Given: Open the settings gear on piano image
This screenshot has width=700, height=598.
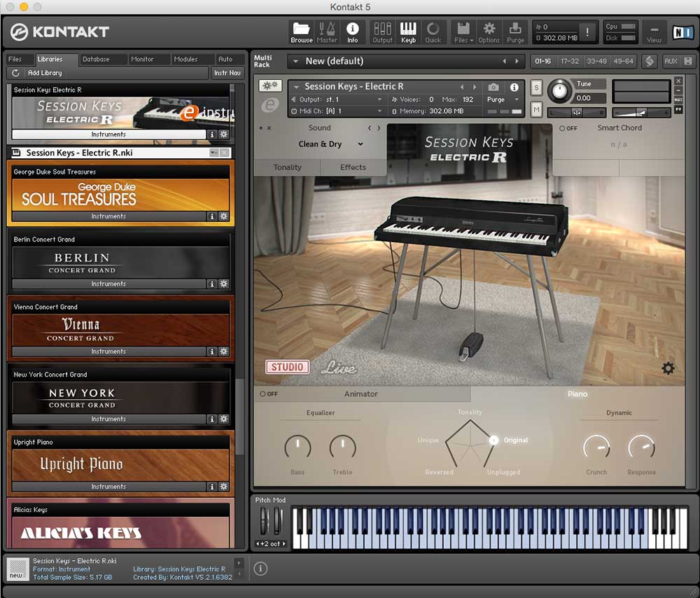Looking at the screenshot, I should point(668,368).
